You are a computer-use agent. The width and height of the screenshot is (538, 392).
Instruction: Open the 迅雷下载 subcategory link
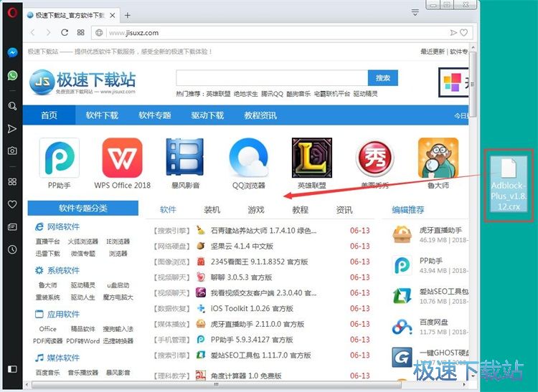click(x=47, y=254)
